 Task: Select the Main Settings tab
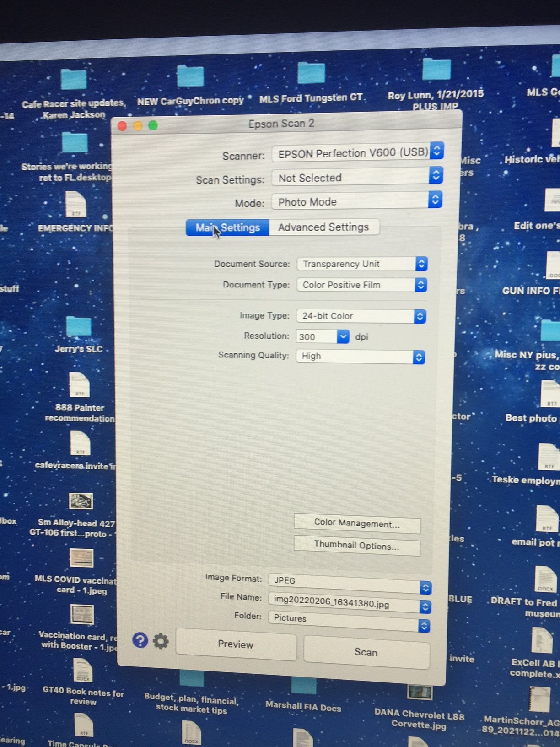coord(227,227)
